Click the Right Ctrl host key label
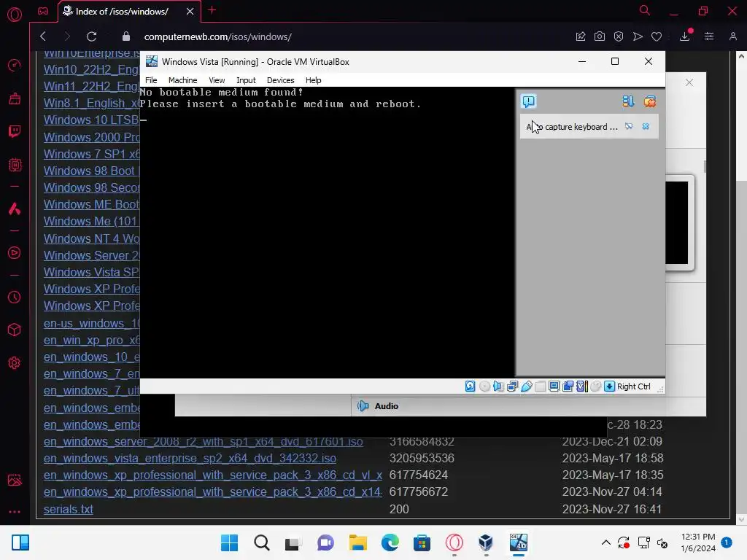Viewport: 747px width, 560px height. [x=634, y=386]
